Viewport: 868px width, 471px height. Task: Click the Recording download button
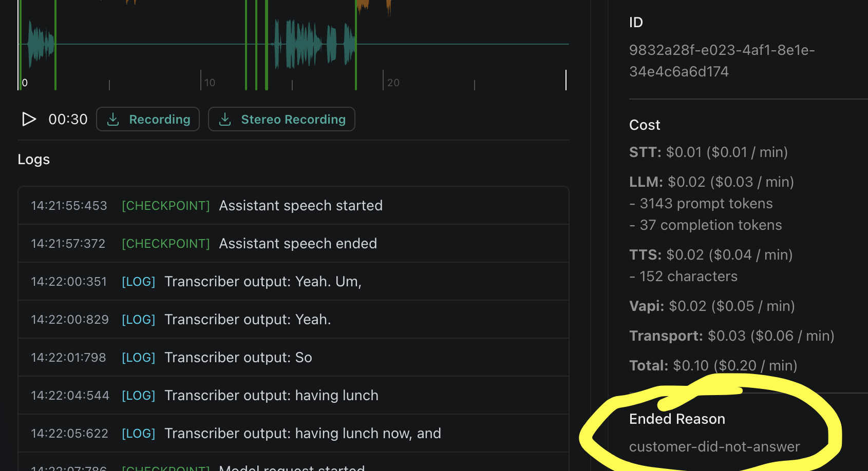coord(148,119)
